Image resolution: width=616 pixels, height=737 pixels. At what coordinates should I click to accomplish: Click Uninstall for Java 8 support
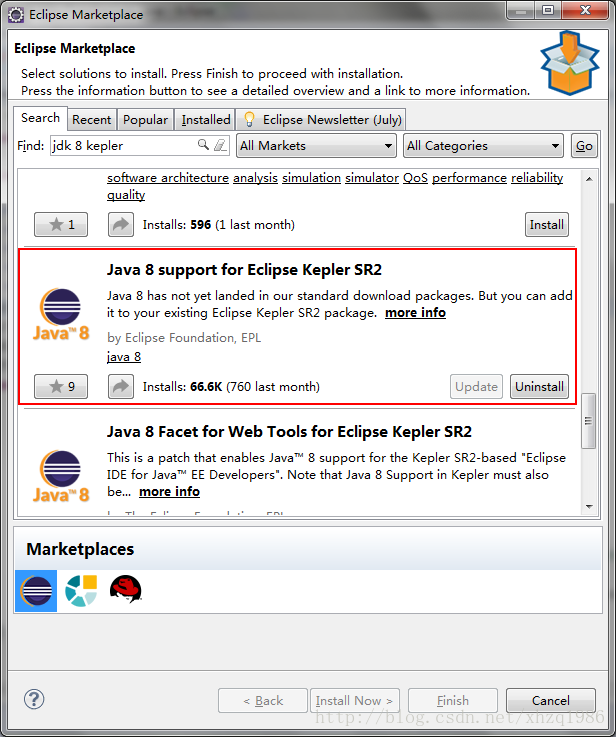[x=539, y=386]
